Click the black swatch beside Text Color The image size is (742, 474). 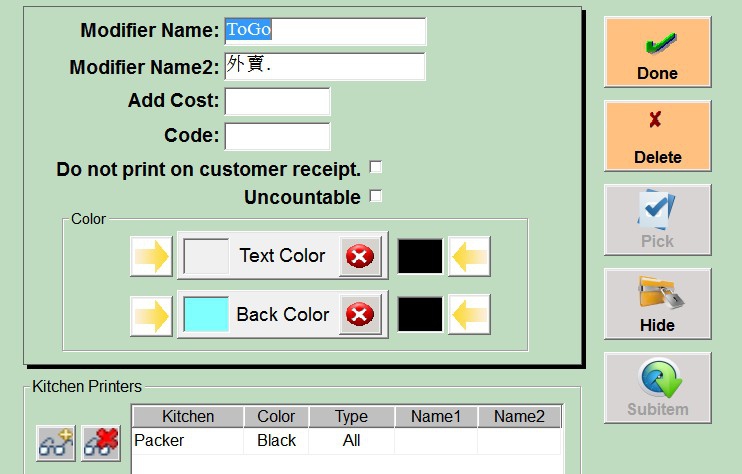(x=420, y=257)
